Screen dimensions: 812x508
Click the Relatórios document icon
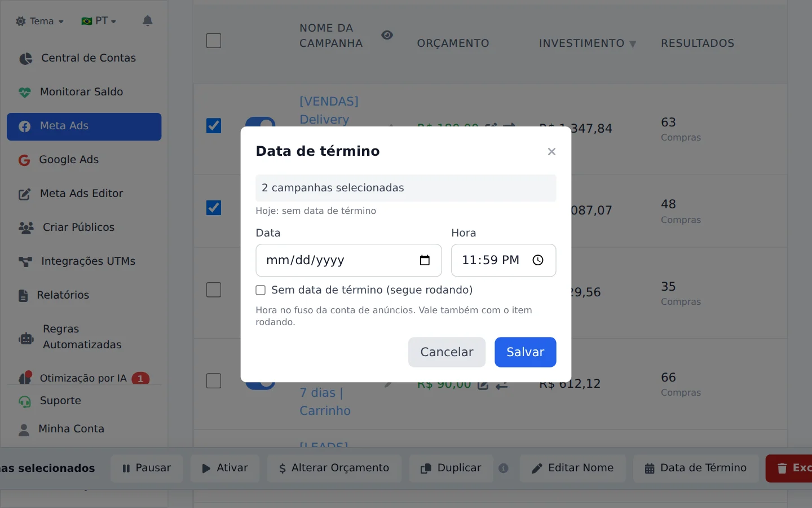(x=23, y=295)
